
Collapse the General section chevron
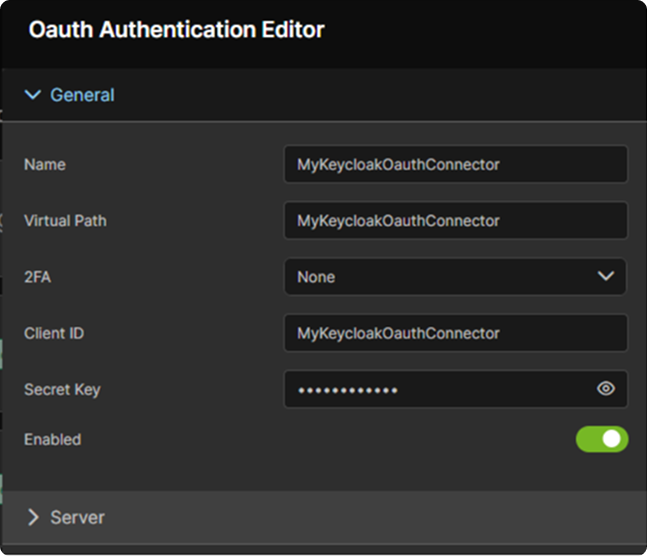click(x=33, y=95)
